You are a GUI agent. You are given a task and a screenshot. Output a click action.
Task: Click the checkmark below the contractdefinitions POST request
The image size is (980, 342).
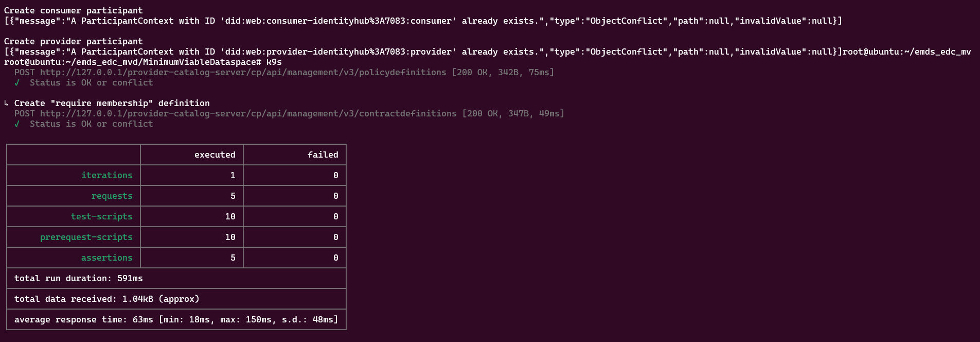pos(17,124)
